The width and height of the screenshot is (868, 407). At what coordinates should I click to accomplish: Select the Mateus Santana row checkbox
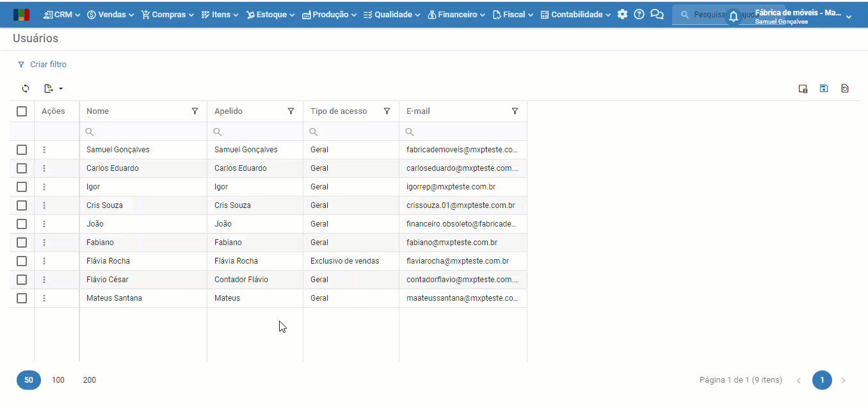tap(22, 298)
